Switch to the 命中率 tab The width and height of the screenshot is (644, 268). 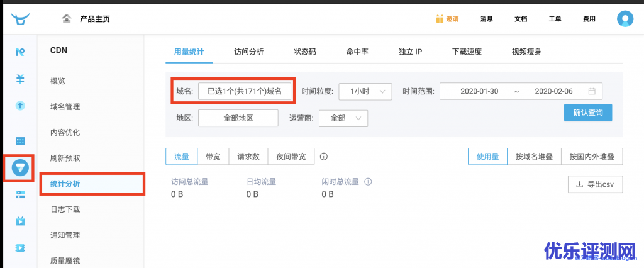(x=357, y=52)
